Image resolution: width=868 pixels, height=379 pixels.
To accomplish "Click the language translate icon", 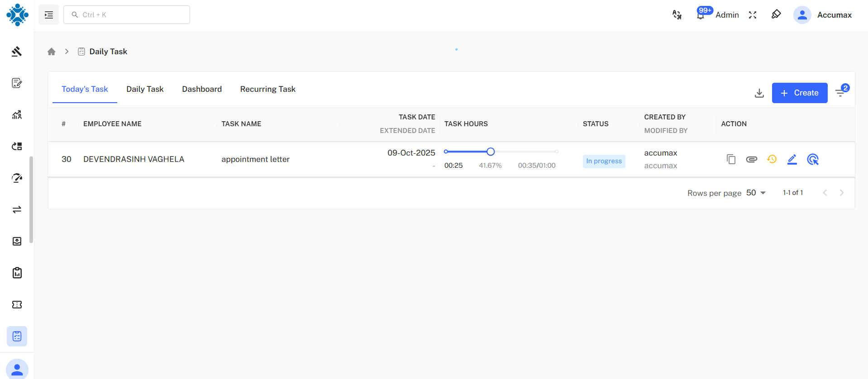I will (677, 15).
